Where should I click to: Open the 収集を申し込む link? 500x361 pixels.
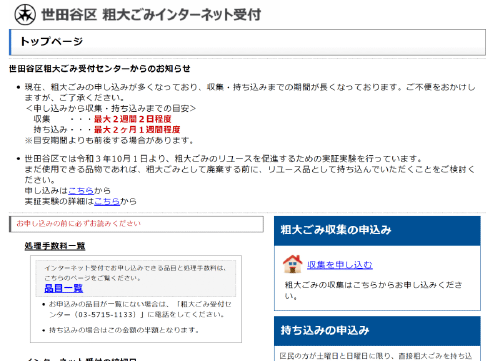pos(340,265)
